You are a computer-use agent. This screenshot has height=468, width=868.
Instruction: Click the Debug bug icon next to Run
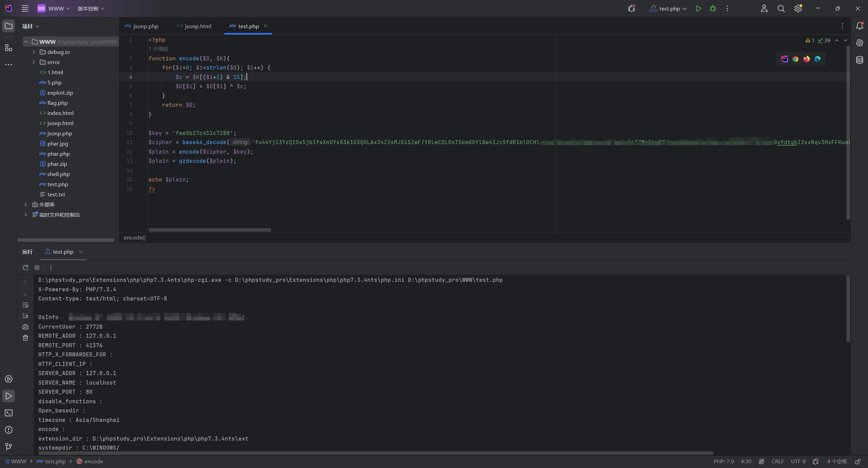pos(713,8)
